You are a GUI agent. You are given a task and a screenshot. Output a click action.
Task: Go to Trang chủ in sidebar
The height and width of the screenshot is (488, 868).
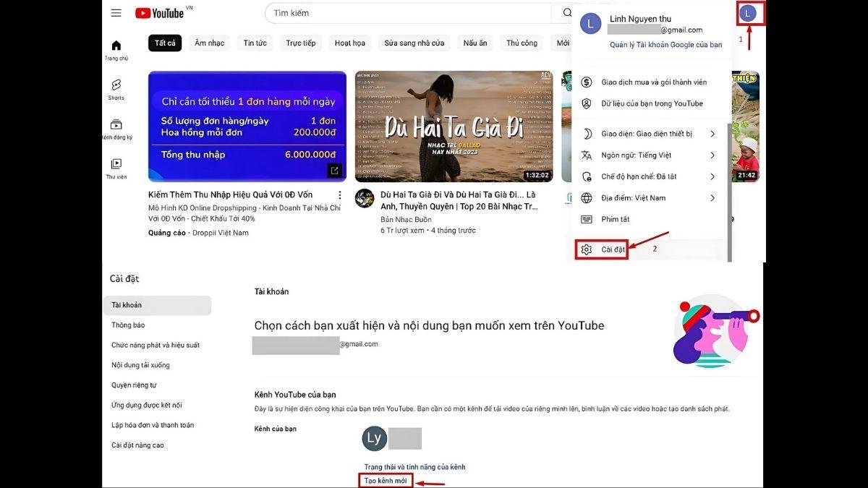[x=116, y=51]
